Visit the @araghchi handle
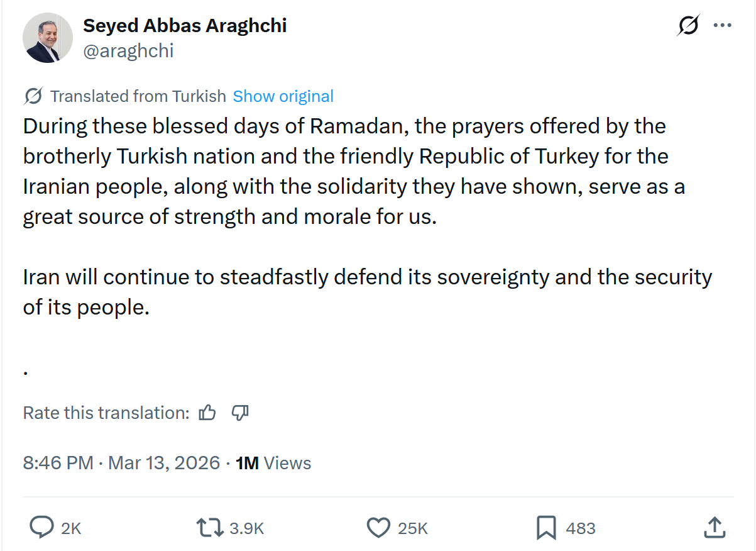 point(128,51)
